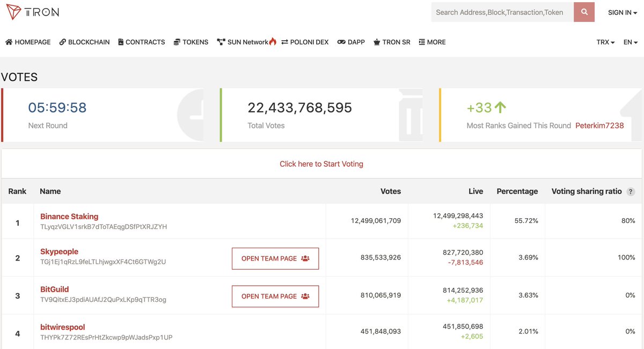The height and width of the screenshot is (349, 644).
Task: Click bitwirespool votes 451,848,093
Action: point(380,331)
